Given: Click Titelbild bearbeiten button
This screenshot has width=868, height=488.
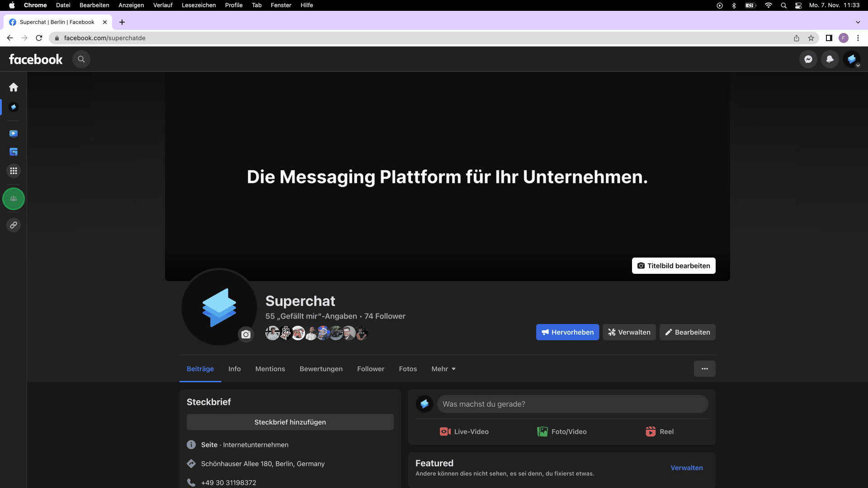Looking at the screenshot, I should tap(673, 266).
